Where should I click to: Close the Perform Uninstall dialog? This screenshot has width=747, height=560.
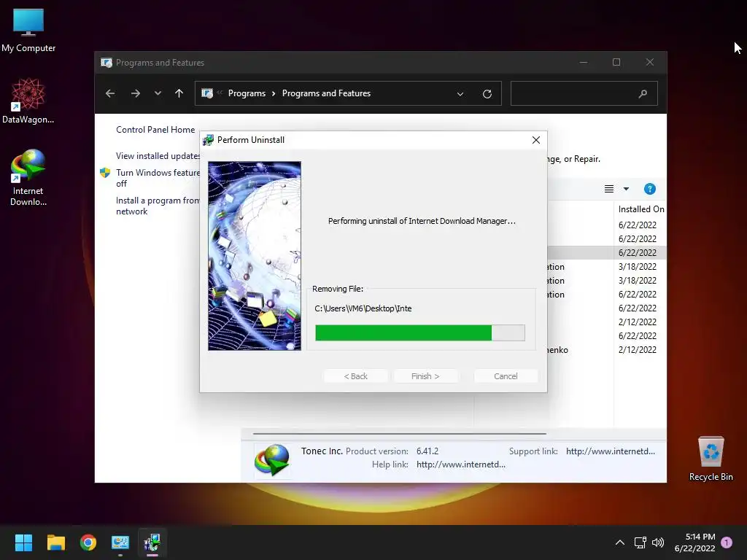coord(536,140)
